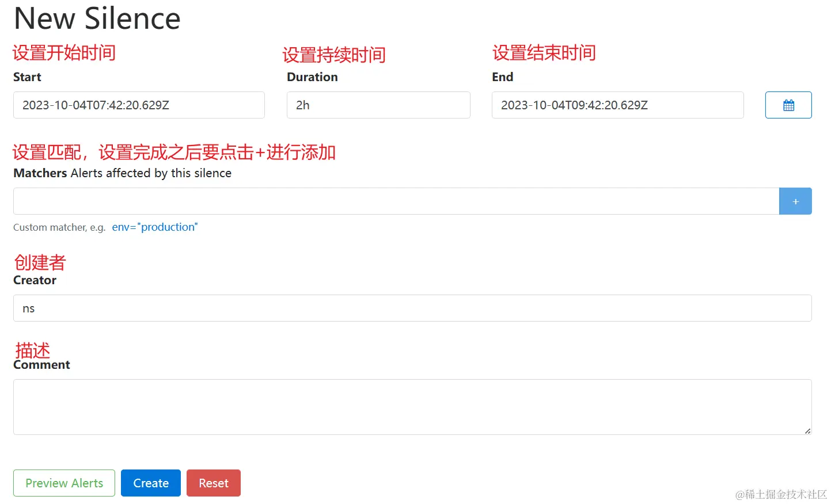Edit the Duration field showing 2h
The image size is (831, 504).
click(x=378, y=105)
